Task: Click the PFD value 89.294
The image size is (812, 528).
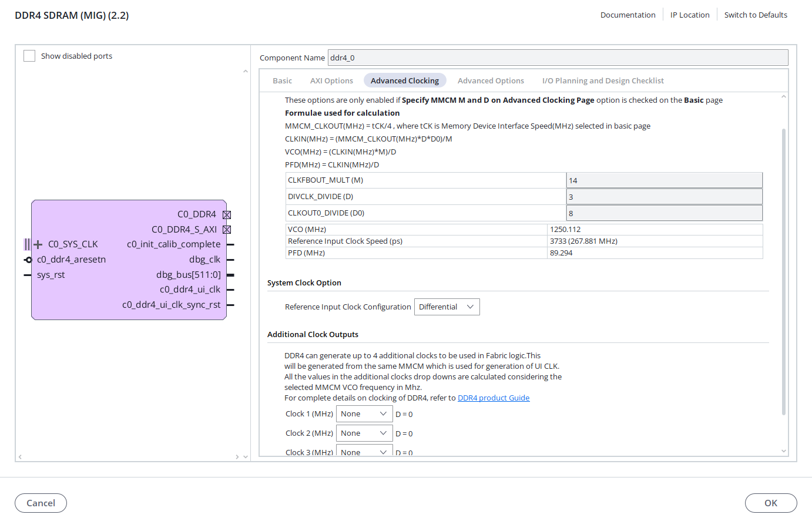Action: pyautogui.click(x=561, y=253)
